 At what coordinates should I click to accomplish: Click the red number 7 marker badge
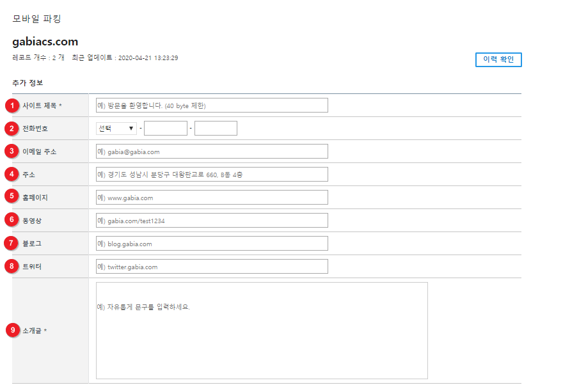(x=11, y=243)
